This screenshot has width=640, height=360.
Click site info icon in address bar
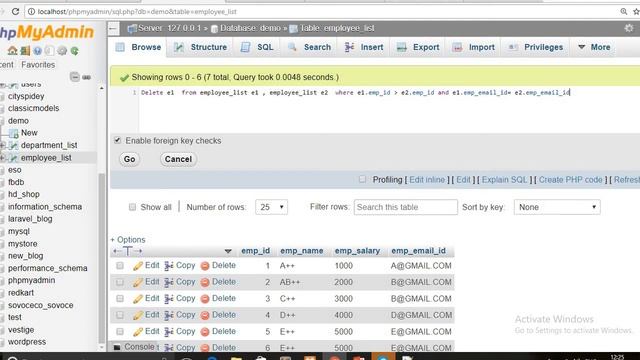click(31, 11)
